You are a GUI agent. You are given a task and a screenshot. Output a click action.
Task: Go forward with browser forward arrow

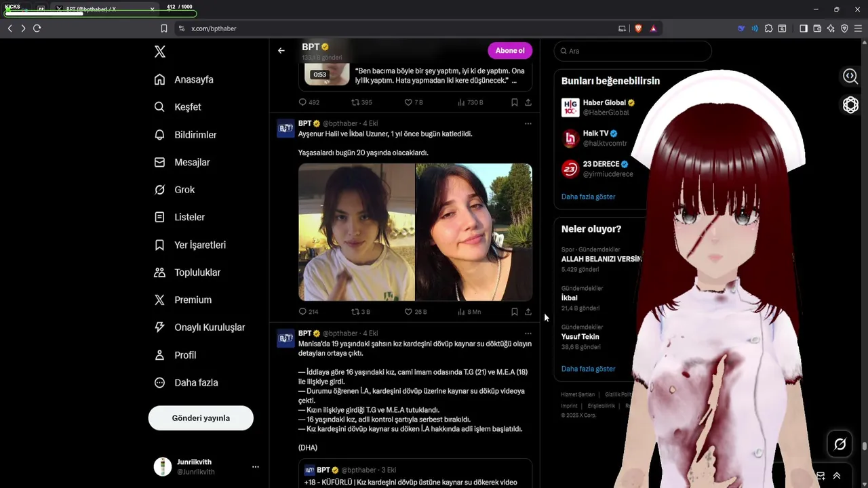coord(23,28)
